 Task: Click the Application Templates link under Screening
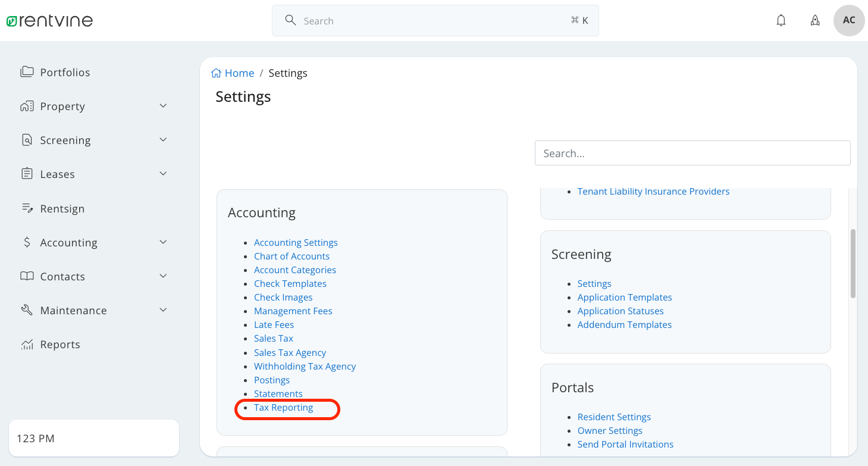coord(625,297)
